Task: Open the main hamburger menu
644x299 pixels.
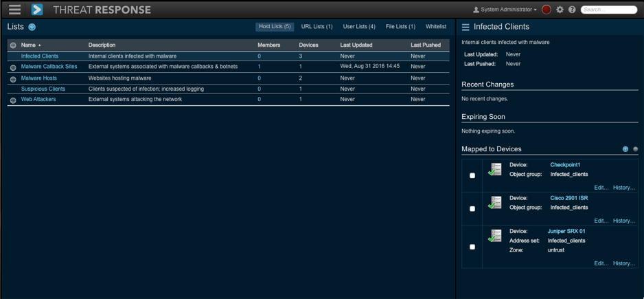Action: pyautogui.click(x=14, y=10)
